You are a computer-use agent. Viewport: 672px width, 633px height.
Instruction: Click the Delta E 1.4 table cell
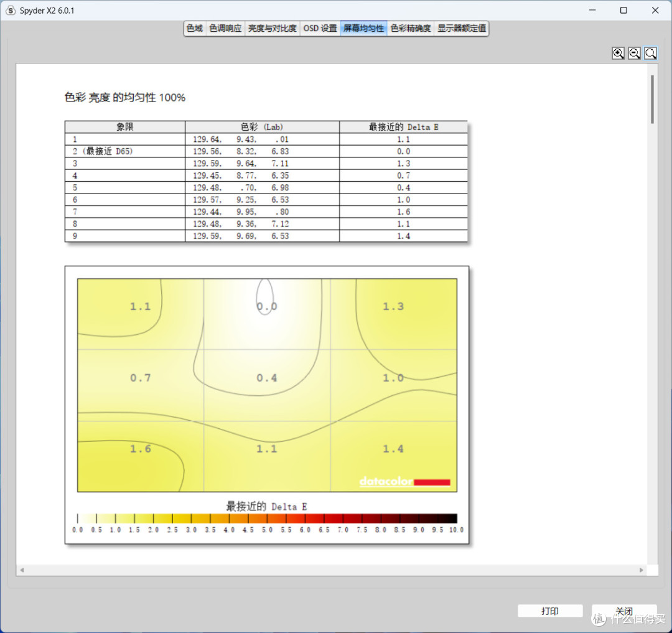403,236
